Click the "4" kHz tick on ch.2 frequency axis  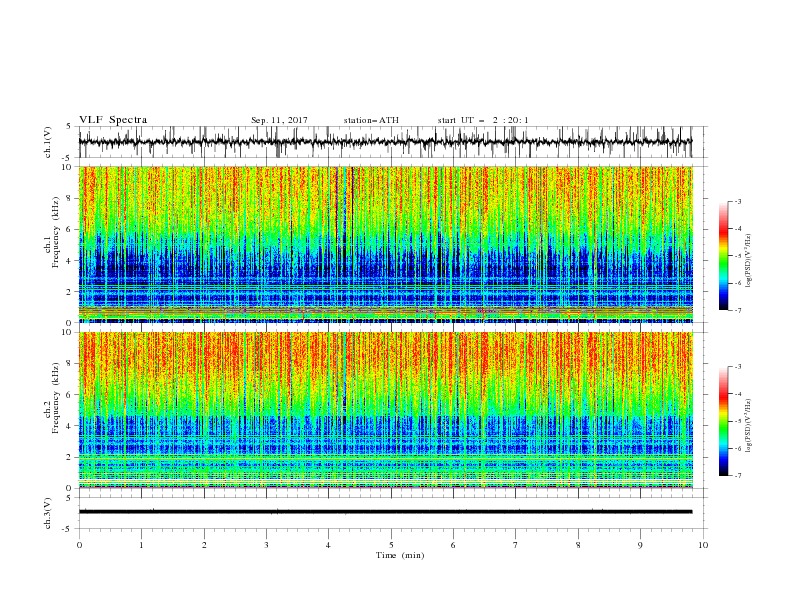coord(70,426)
